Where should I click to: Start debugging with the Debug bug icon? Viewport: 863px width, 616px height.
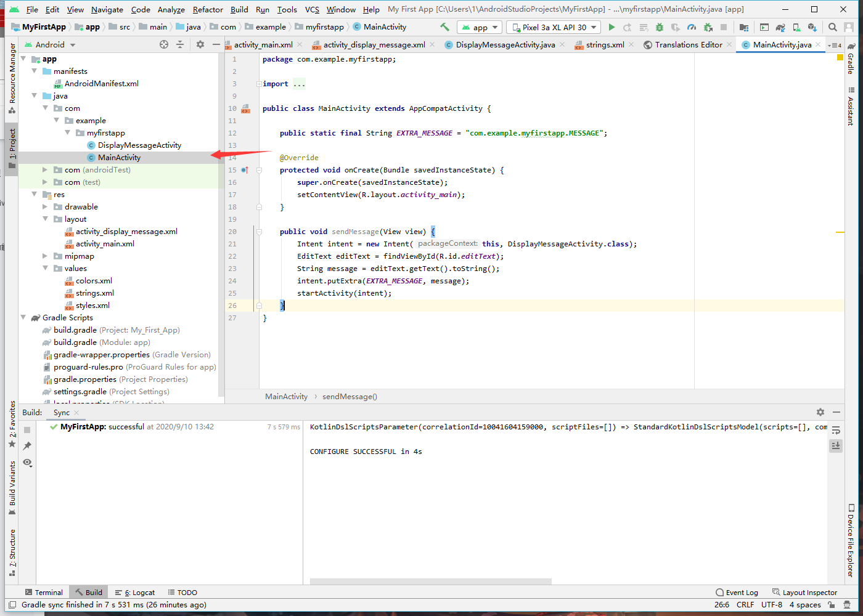[x=660, y=27]
